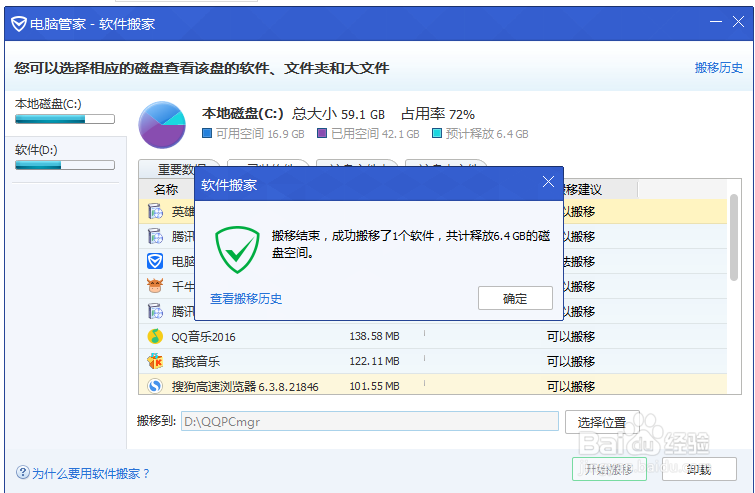Click the QQ音乐2016 icon
The width and height of the screenshot is (755, 493).
[x=155, y=336]
